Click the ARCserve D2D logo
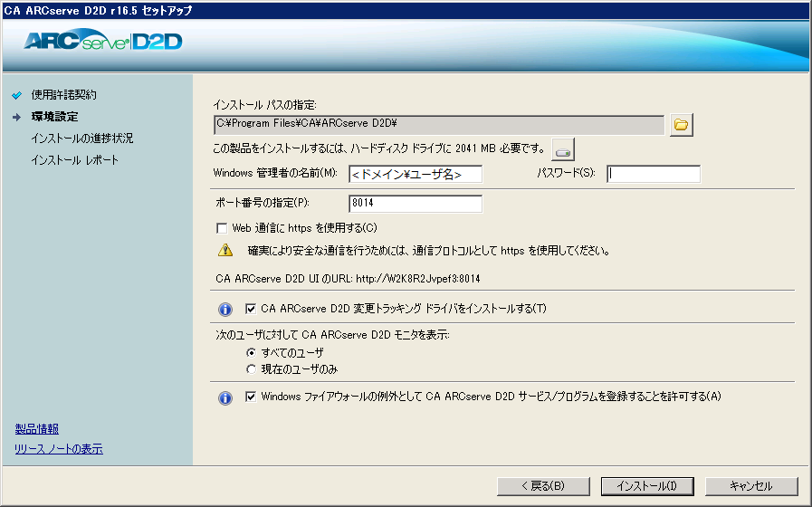 103,41
